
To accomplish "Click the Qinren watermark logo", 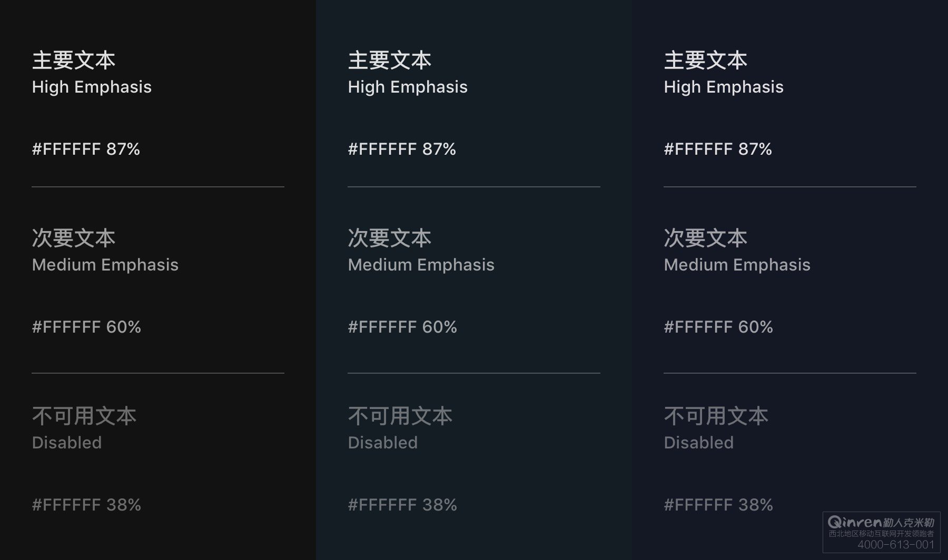I will click(854, 522).
